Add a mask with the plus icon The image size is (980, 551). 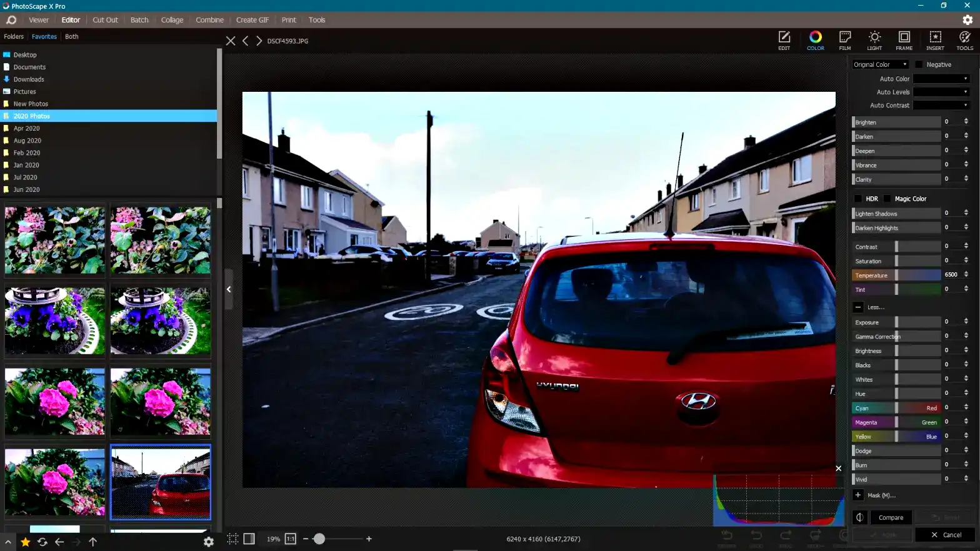(x=858, y=495)
